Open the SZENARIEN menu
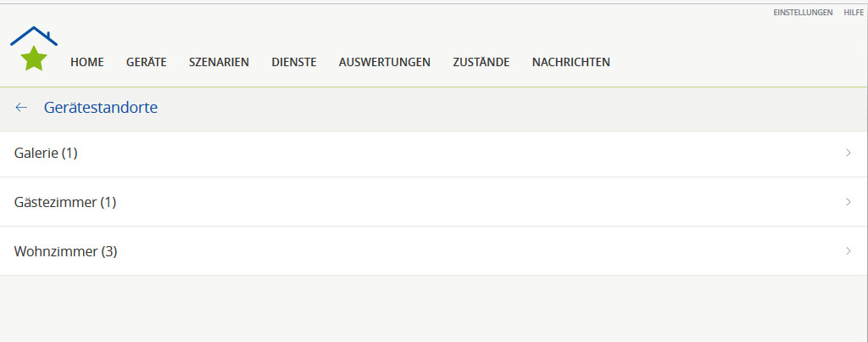The image size is (868, 342). pyautogui.click(x=219, y=62)
